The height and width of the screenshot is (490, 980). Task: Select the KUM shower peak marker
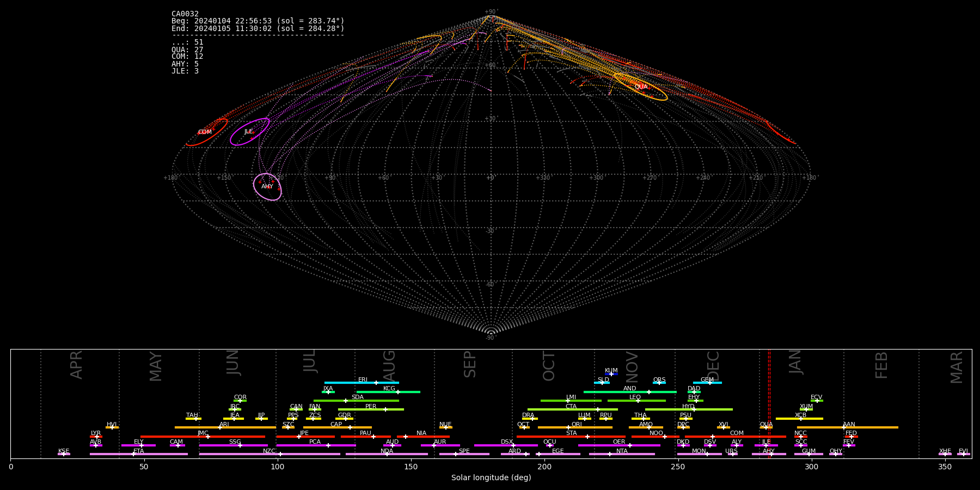point(611,374)
